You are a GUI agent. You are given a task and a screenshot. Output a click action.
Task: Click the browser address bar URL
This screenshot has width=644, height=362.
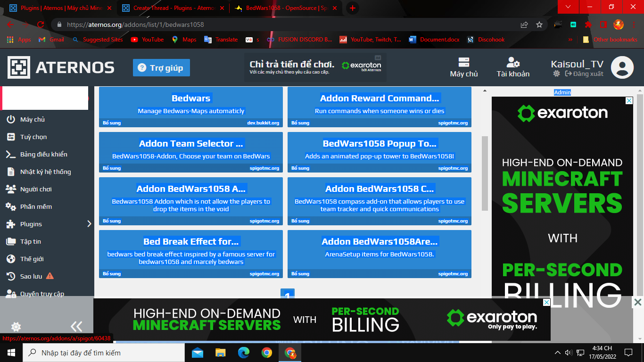(136, 25)
